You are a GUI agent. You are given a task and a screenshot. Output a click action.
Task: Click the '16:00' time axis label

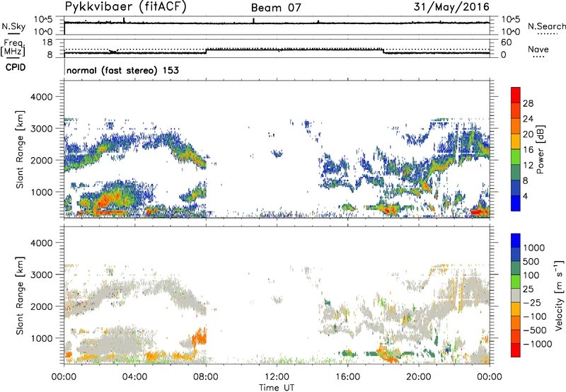347,377
